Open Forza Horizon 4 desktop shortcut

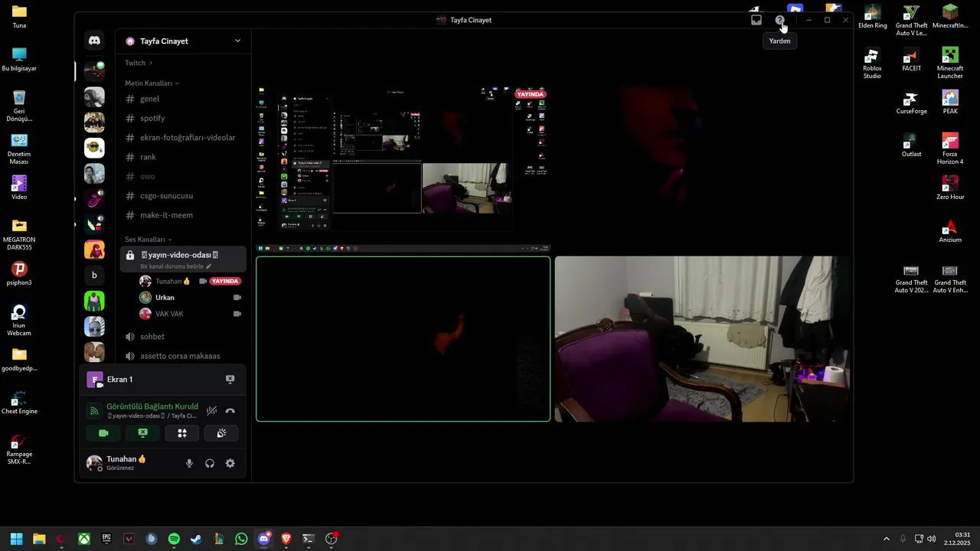tap(950, 149)
